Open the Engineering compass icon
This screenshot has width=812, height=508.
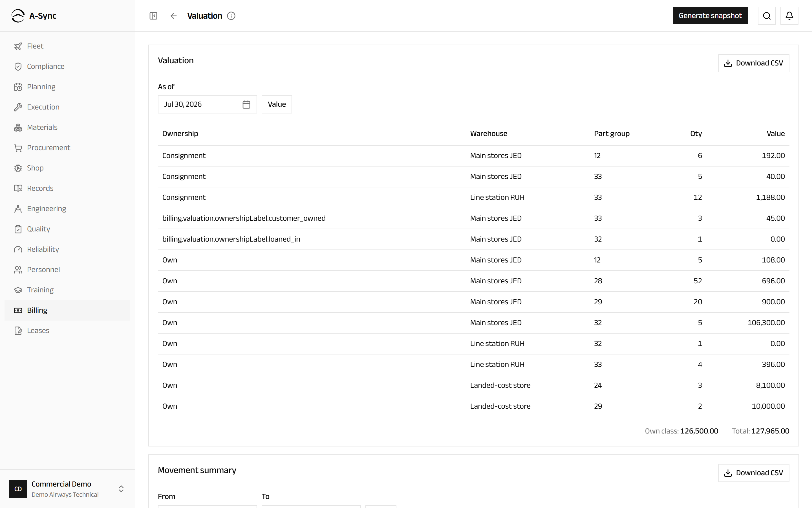(18, 209)
